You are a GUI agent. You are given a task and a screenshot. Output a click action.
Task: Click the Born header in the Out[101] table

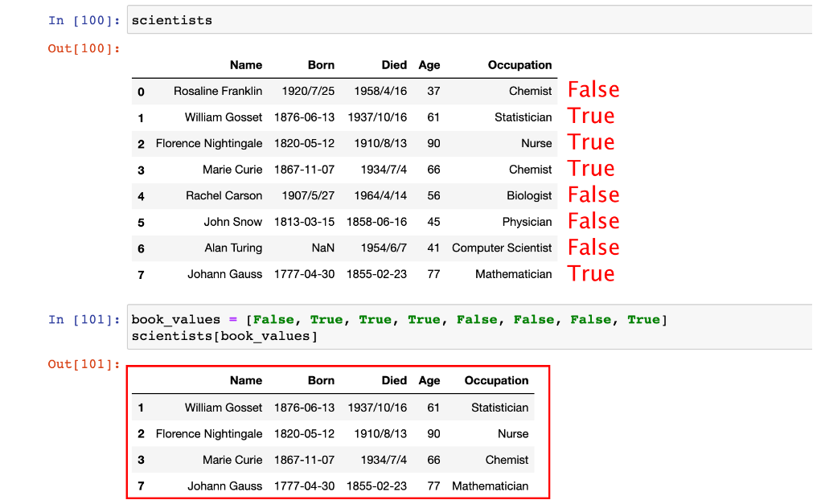point(321,380)
